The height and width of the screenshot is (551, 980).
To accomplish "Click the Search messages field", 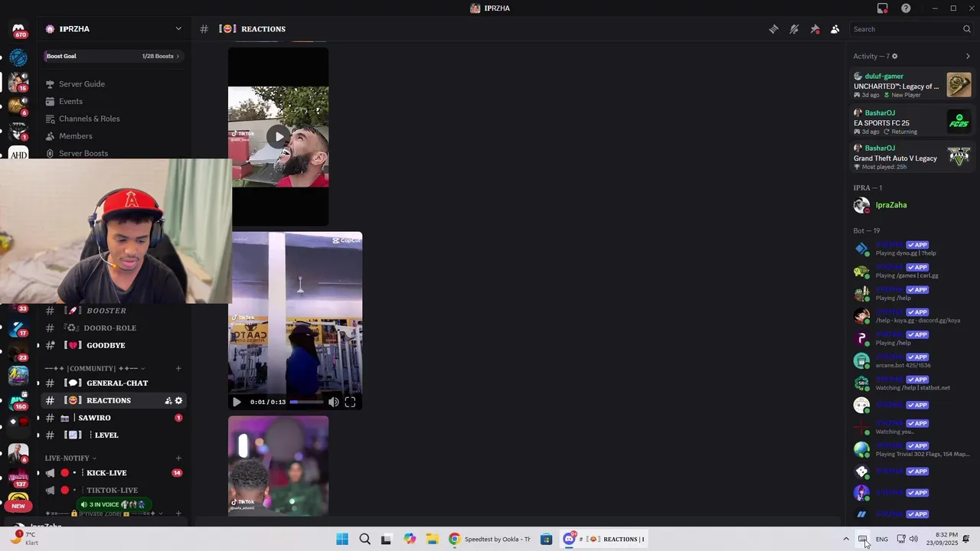I will [911, 29].
